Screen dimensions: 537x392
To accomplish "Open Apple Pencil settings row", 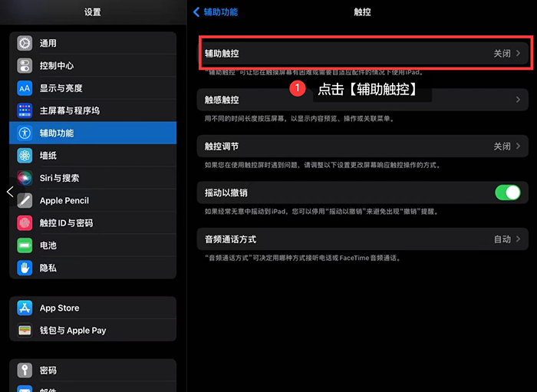I will [x=93, y=201].
